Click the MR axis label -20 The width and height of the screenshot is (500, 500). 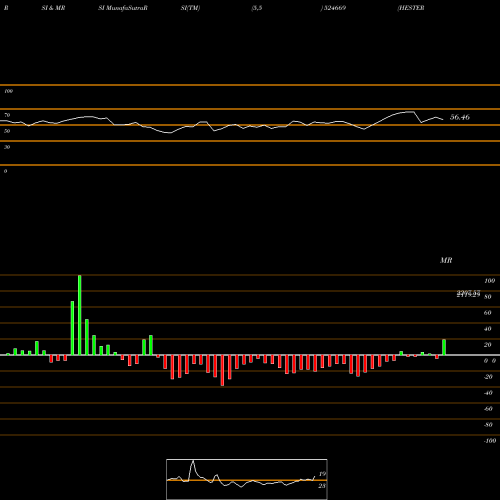pyautogui.click(x=488, y=377)
